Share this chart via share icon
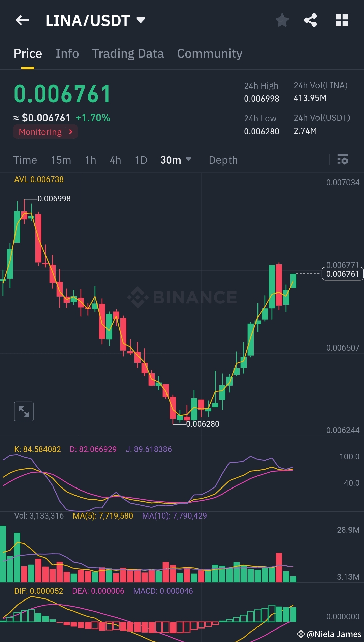Viewport: 364px width, 642px height. tap(310, 20)
